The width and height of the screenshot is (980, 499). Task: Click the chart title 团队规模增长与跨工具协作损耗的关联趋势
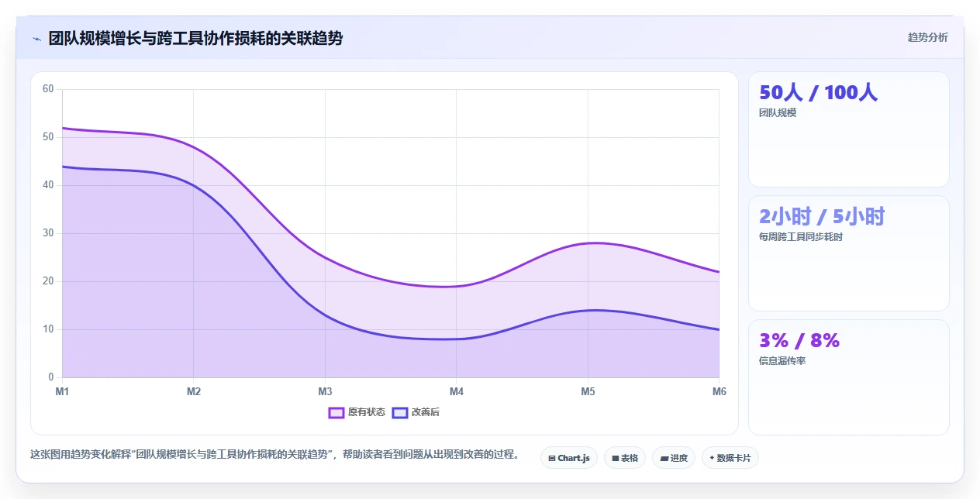(195, 38)
